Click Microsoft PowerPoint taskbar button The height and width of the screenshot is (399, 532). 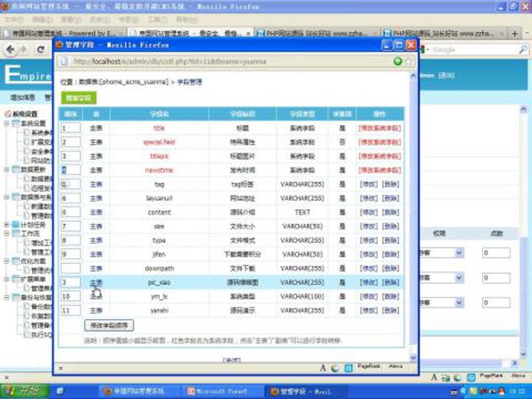tap(222, 391)
